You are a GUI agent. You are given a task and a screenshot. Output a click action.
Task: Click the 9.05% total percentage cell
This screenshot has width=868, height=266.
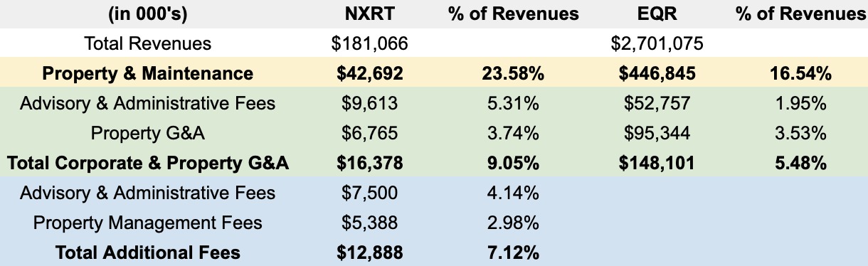coord(513,163)
